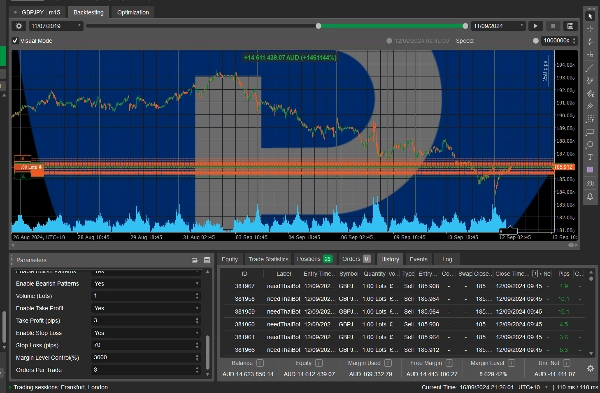Open Enable Stop Loss dropdown

click(x=147, y=333)
